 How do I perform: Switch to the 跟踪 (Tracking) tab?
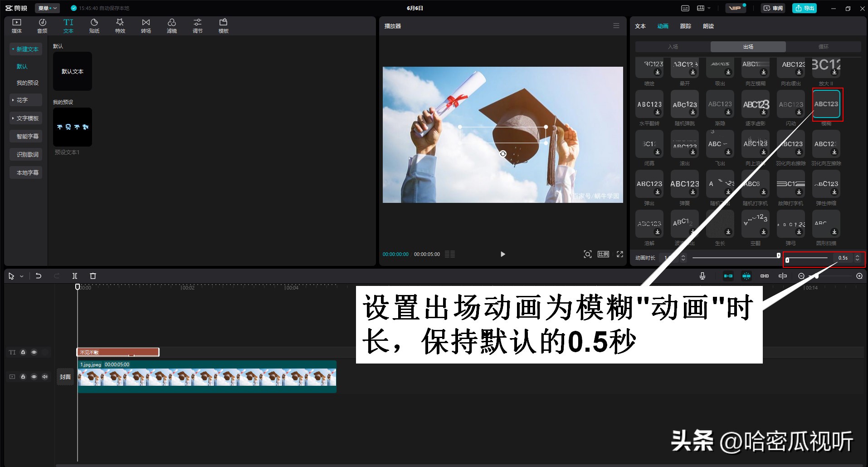click(x=685, y=26)
